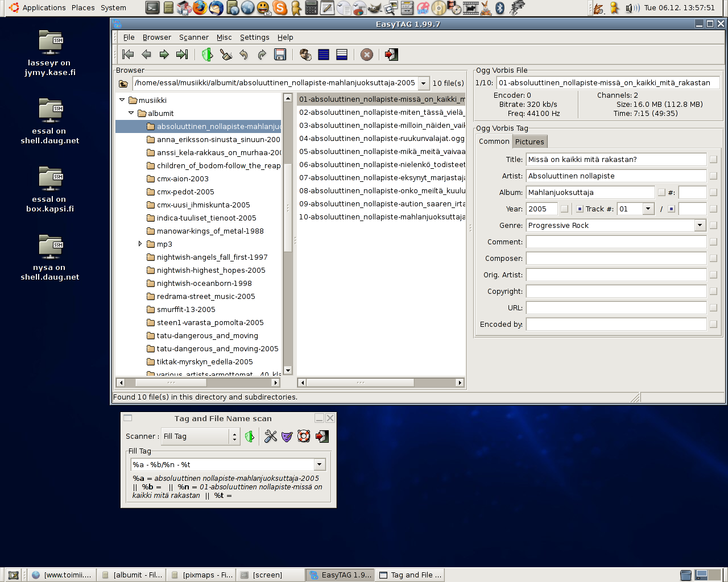Expand the mp3 folder in tree
728x582 pixels.
point(140,244)
